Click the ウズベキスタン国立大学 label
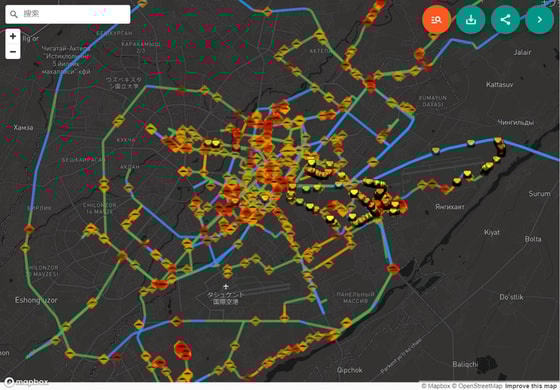 pyautogui.click(x=124, y=83)
